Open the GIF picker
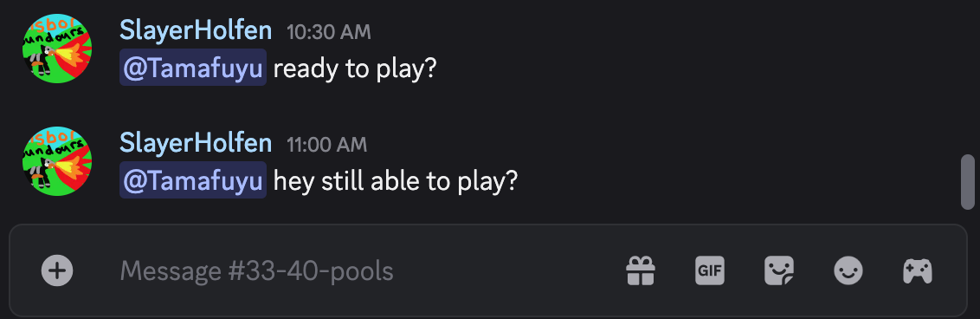Image resolution: width=980 pixels, height=319 pixels. [710, 270]
